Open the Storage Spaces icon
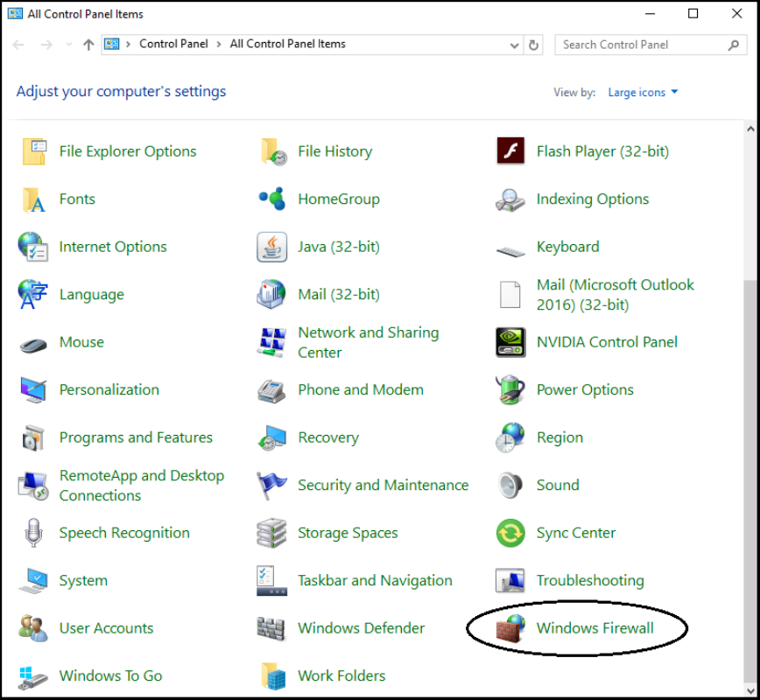Image resolution: width=760 pixels, height=700 pixels. tap(271, 534)
